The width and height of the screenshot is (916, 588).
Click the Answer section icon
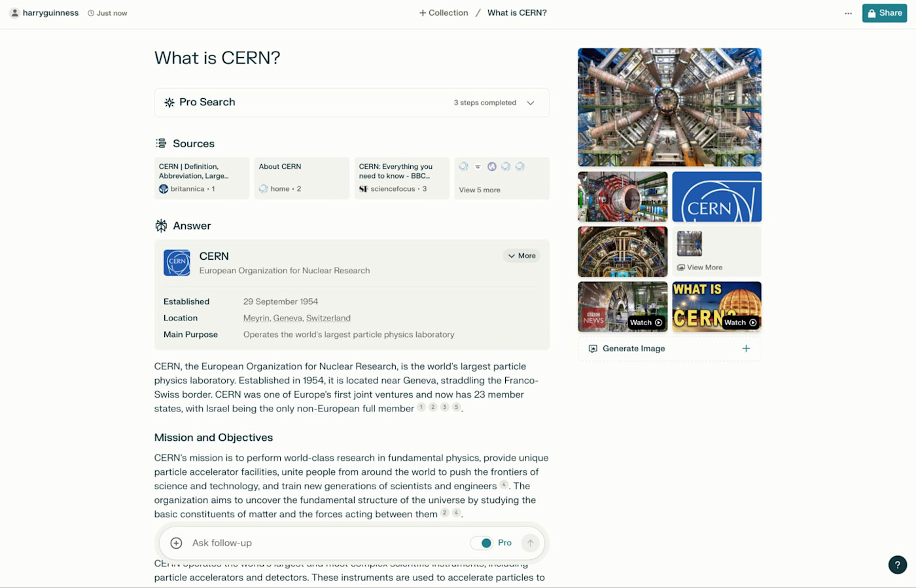(161, 226)
